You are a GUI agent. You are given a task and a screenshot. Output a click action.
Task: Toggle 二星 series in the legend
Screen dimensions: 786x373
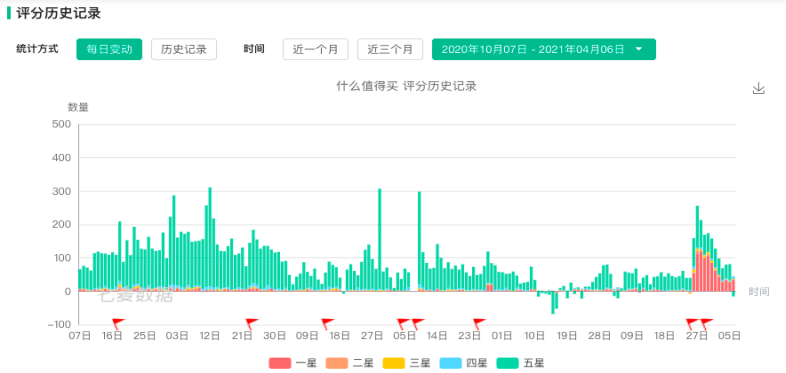[x=349, y=363]
